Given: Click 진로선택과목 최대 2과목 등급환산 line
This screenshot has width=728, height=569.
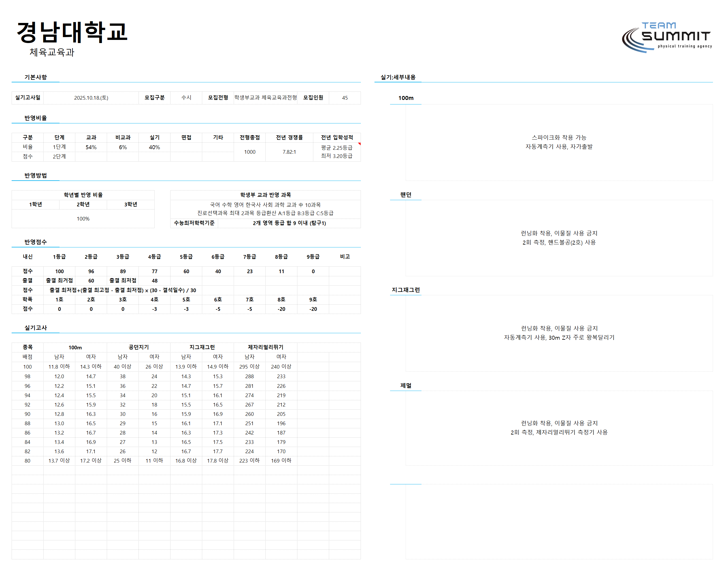Looking at the screenshot, I should point(265,213).
